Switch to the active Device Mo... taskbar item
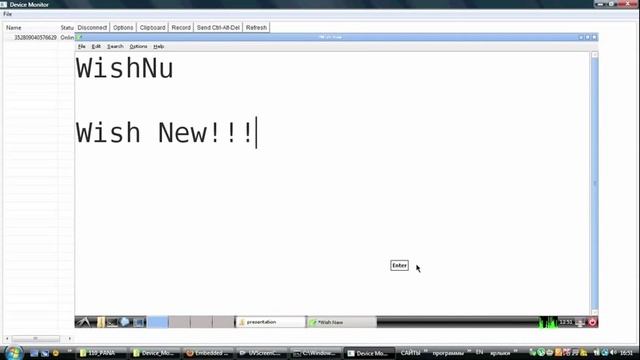The image size is (640, 360). tap(369, 353)
